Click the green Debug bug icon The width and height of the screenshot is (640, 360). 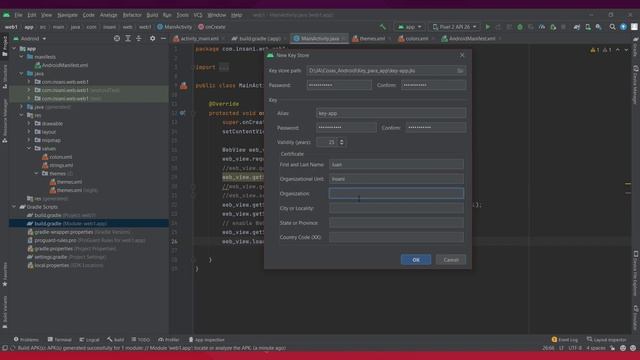point(520,27)
